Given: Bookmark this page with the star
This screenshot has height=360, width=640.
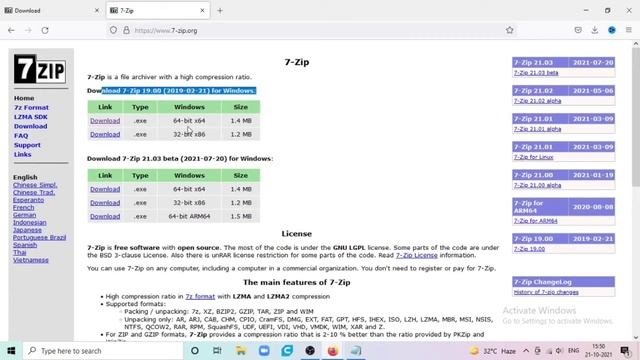Looking at the screenshot, I should pos(509,30).
